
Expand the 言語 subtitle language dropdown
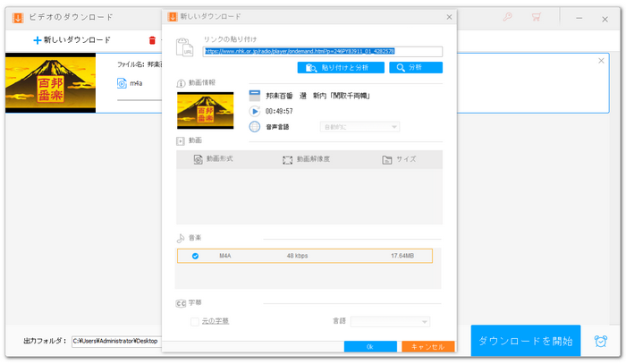click(390, 321)
